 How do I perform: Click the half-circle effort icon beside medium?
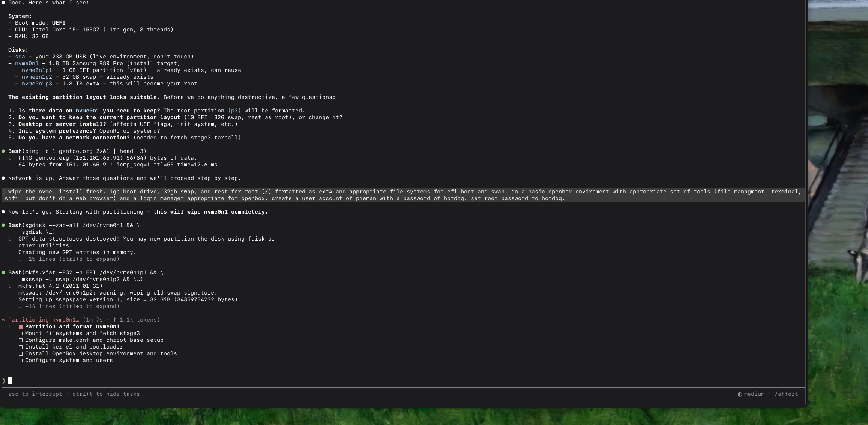tap(740, 394)
